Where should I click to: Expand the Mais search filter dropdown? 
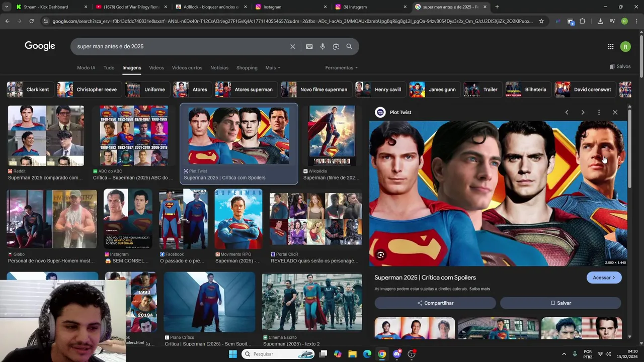(273, 68)
